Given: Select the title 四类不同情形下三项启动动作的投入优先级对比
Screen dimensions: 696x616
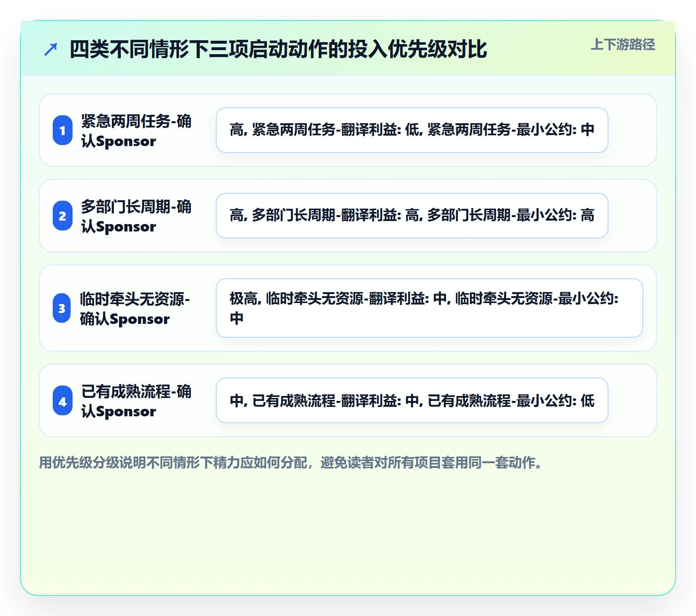Looking at the screenshot, I should (x=278, y=49).
